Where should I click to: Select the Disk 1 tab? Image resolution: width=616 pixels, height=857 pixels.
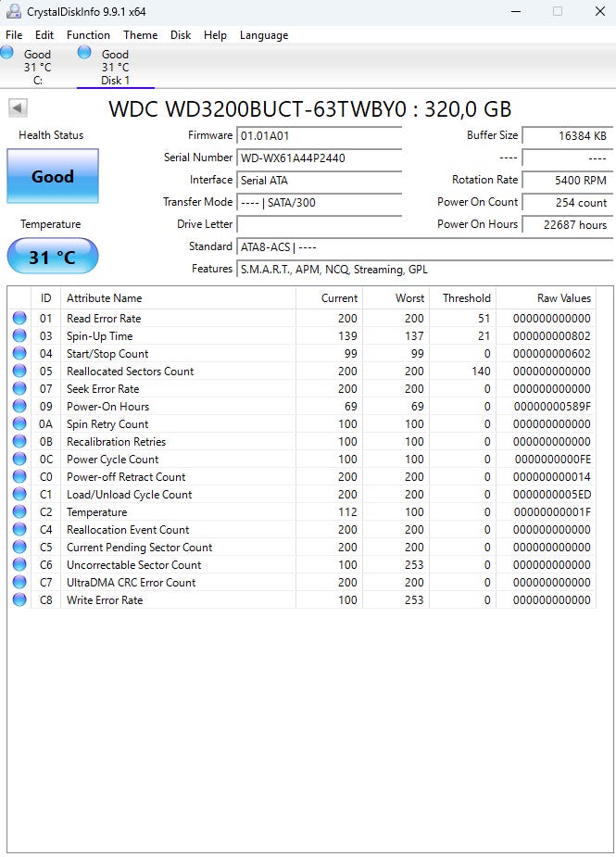coord(116,68)
